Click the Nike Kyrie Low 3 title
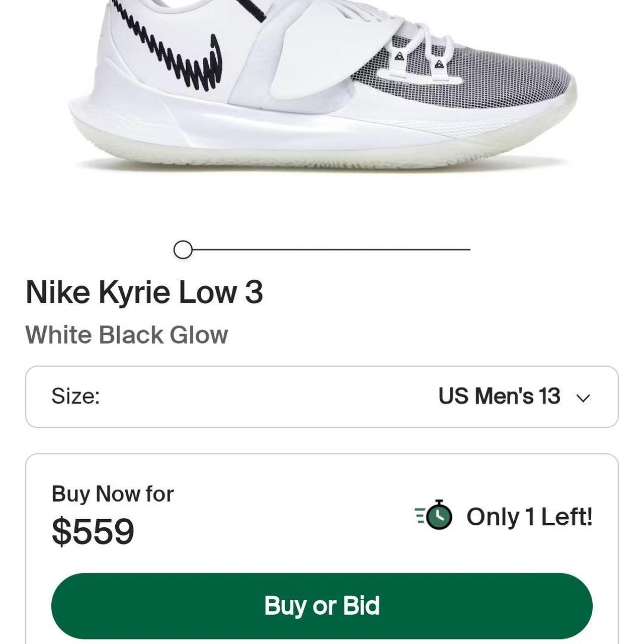Image resolution: width=644 pixels, height=644 pixels. (144, 292)
